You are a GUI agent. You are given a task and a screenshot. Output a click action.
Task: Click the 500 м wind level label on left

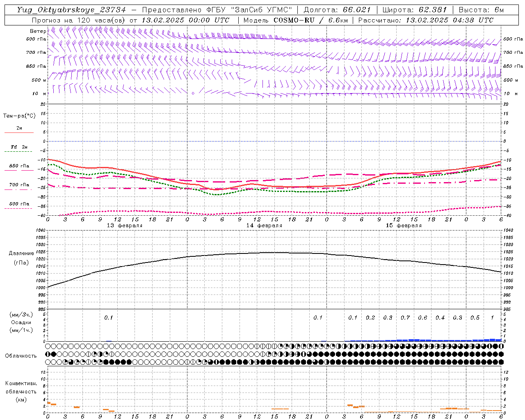click(x=39, y=80)
